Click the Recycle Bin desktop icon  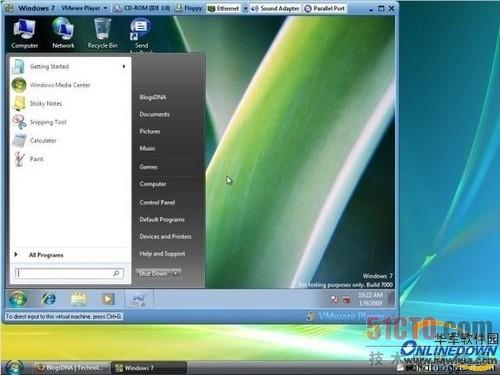(x=102, y=34)
